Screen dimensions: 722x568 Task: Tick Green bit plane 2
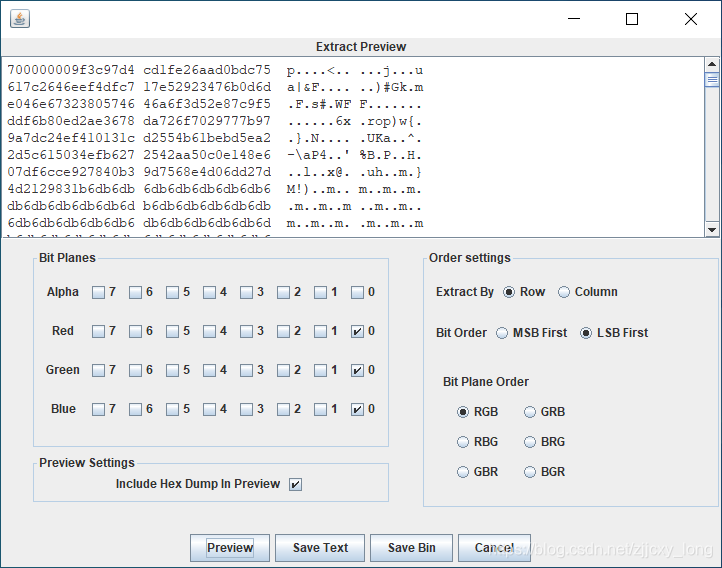coord(283,370)
